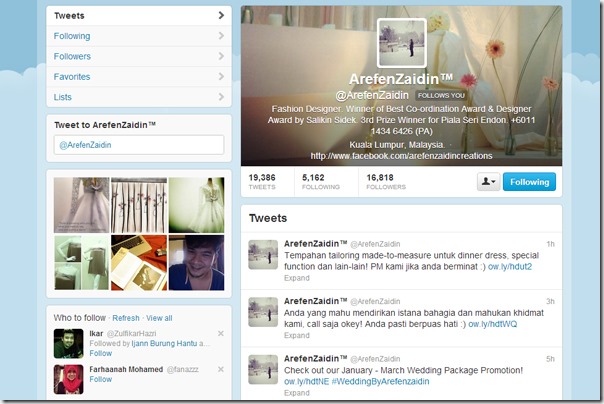
Task: Click avatar on the 1h tweet
Action: (263, 255)
